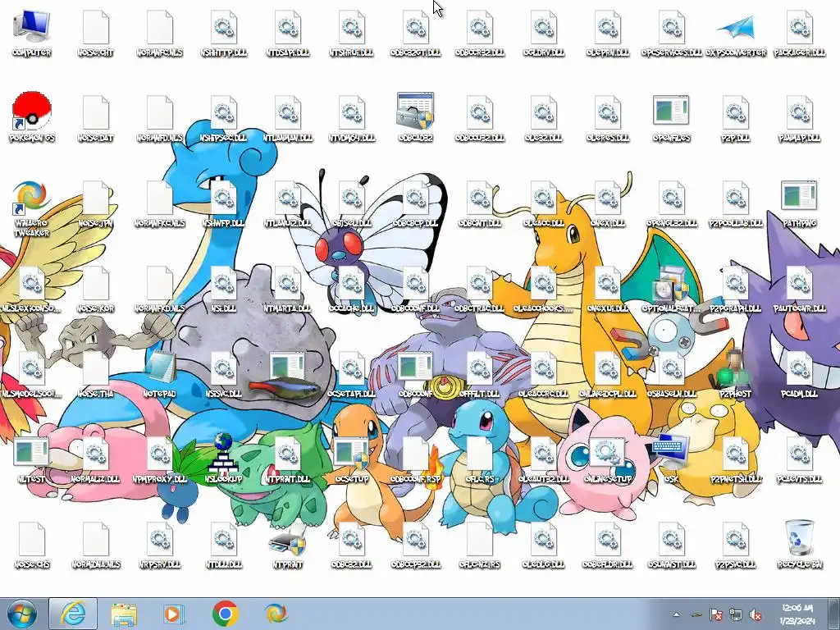Select the ONEXUI.DLL file icon
The height and width of the screenshot is (630, 840).
[x=608, y=283]
